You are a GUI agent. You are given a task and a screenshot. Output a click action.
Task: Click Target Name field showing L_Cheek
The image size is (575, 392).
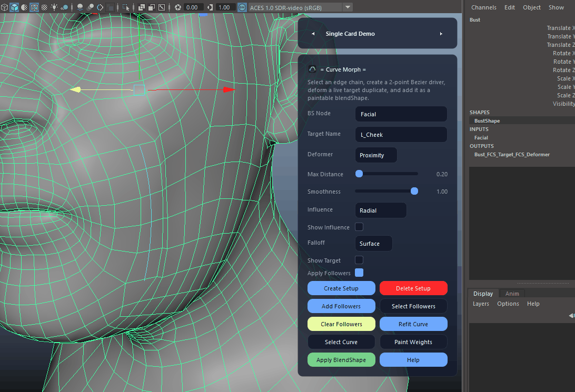click(x=401, y=135)
